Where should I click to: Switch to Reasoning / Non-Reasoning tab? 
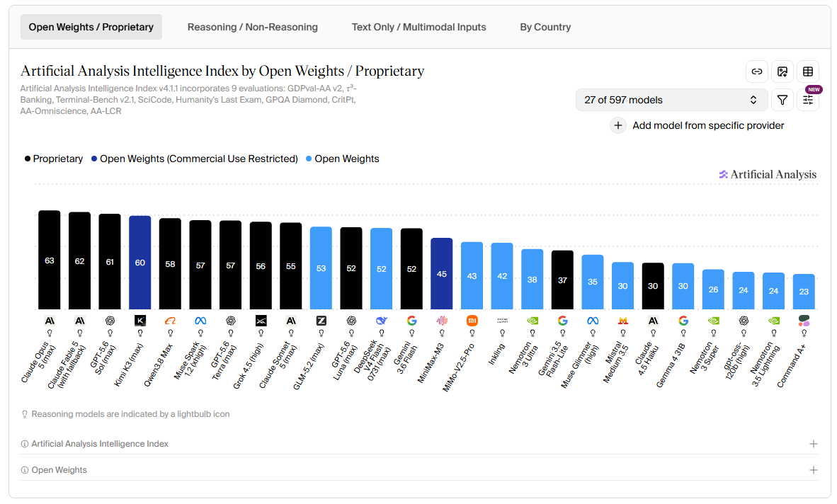[253, 27]
